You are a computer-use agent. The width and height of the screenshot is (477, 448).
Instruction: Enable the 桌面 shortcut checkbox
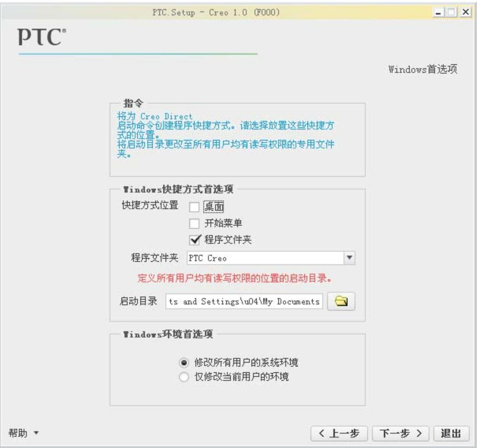pos(194,207)
